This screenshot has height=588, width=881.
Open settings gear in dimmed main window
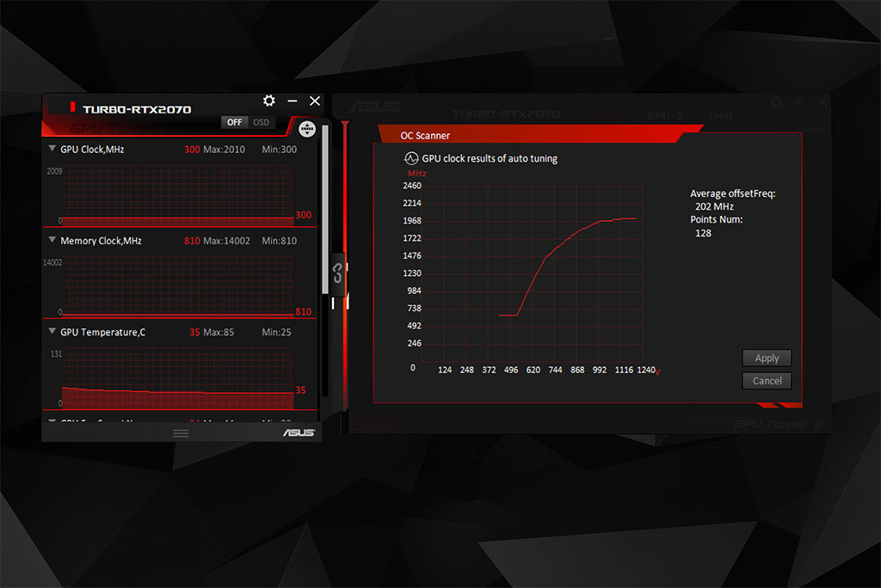tap(776, 102)
